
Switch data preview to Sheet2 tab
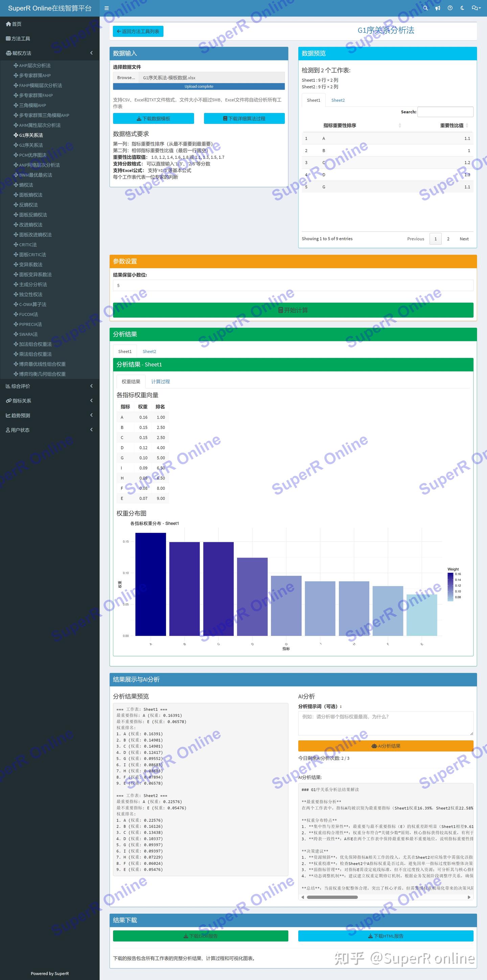[x=338, y=100]
